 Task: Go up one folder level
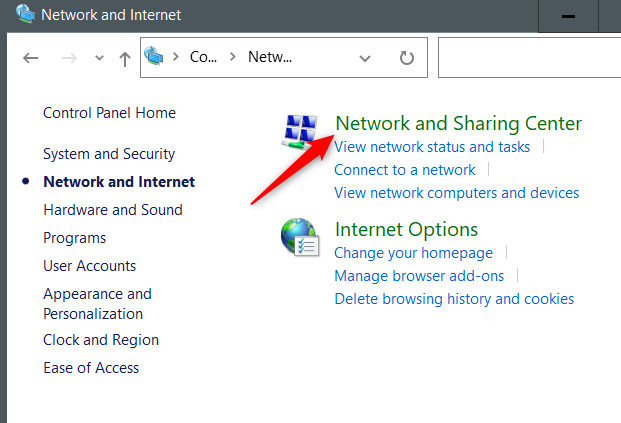pyautogui.click(x=124, y=58)
